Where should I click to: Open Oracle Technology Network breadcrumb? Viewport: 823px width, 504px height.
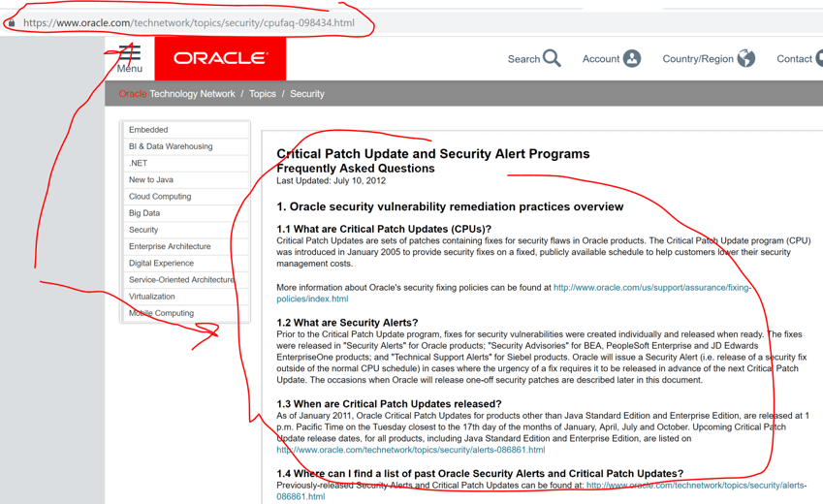point(176,94)
